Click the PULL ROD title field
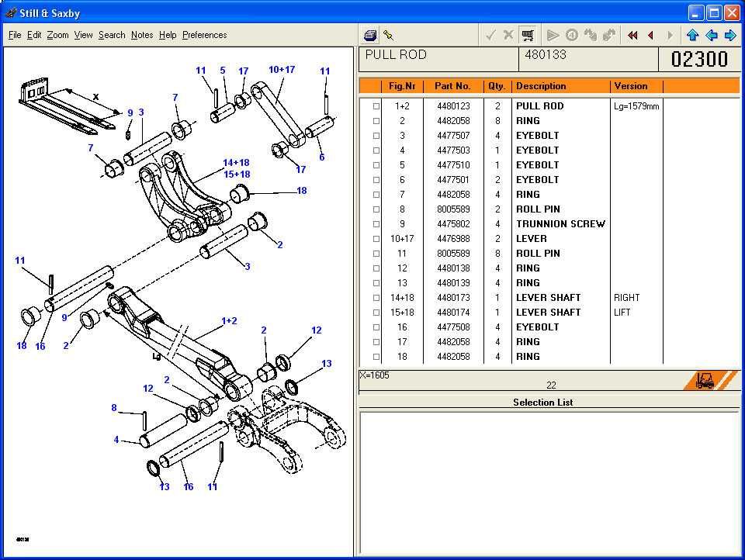The height and width of the screenshot is (560, 745). pyautogui.click(x=438, y=60)
